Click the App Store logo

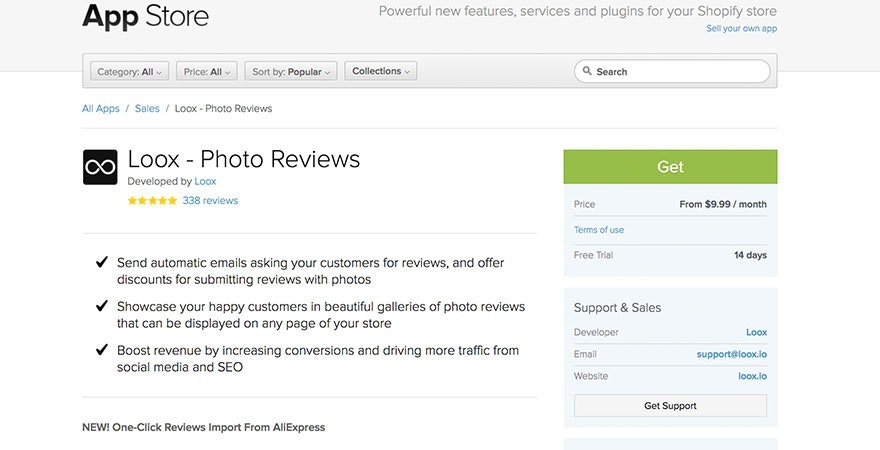[x=146, y=16]
